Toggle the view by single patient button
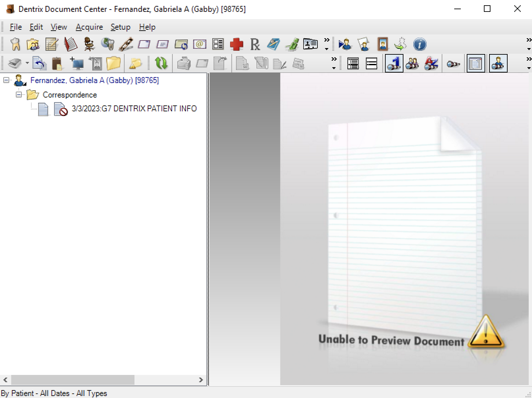Image resolution: width=532 pixels, height=398 pixels. 394,63
